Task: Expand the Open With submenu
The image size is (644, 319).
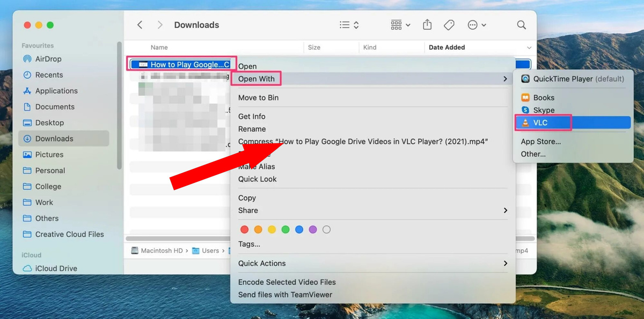Action: click(x=373, y=79)
